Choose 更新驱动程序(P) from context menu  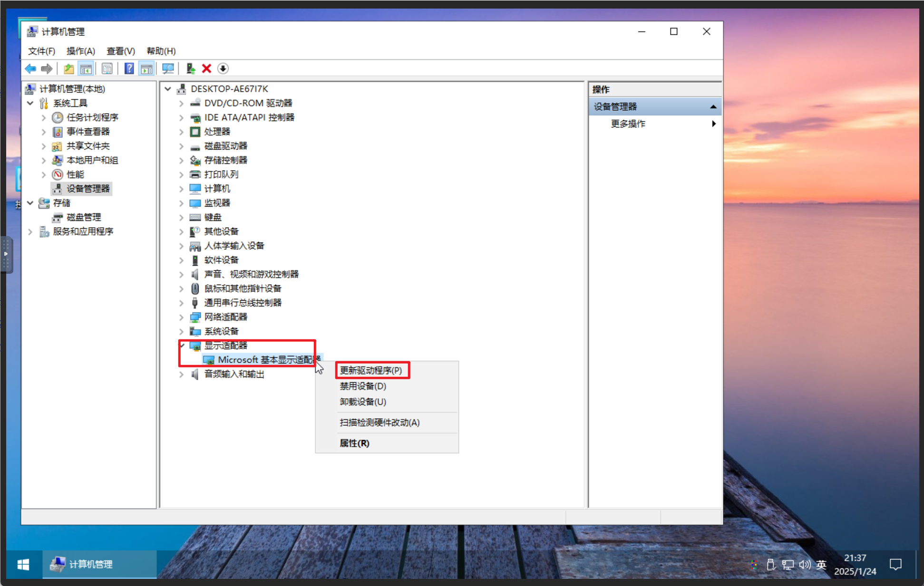[371, 370]
